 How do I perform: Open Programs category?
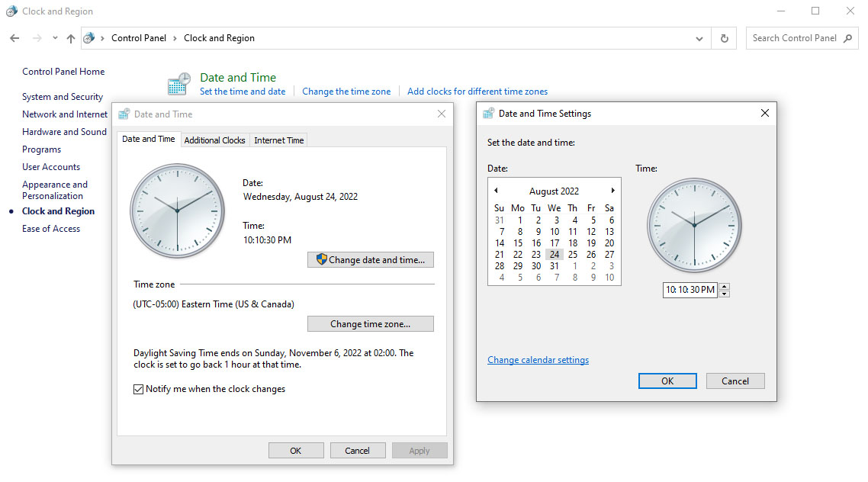tap(41, 149)
